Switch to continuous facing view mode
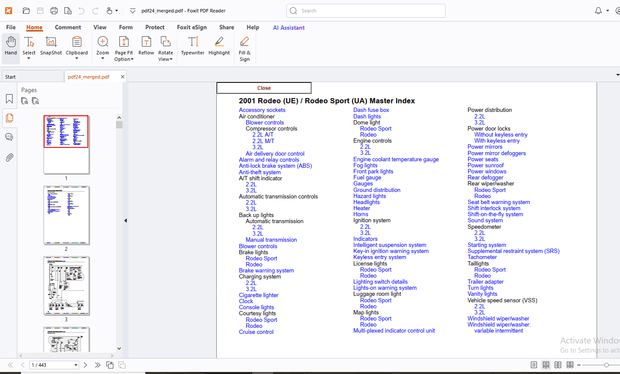This screenshot has width=620, height=374. point(570,365)
